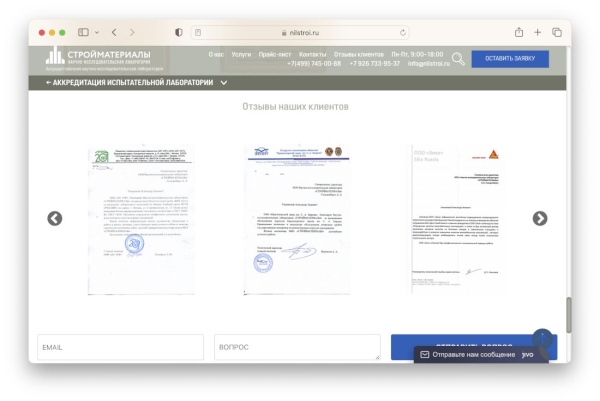This screenshot has width=600, height=401.
Task: Open the first review letter with green logo
Action: (x=141, y=220)
